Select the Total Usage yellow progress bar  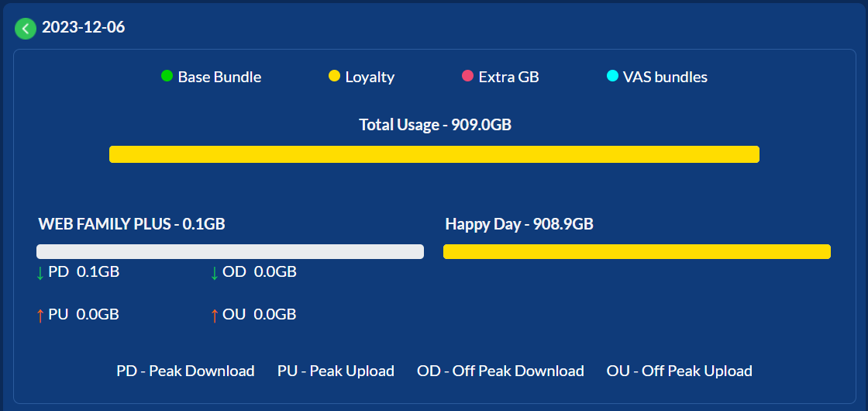coord(434,154)
